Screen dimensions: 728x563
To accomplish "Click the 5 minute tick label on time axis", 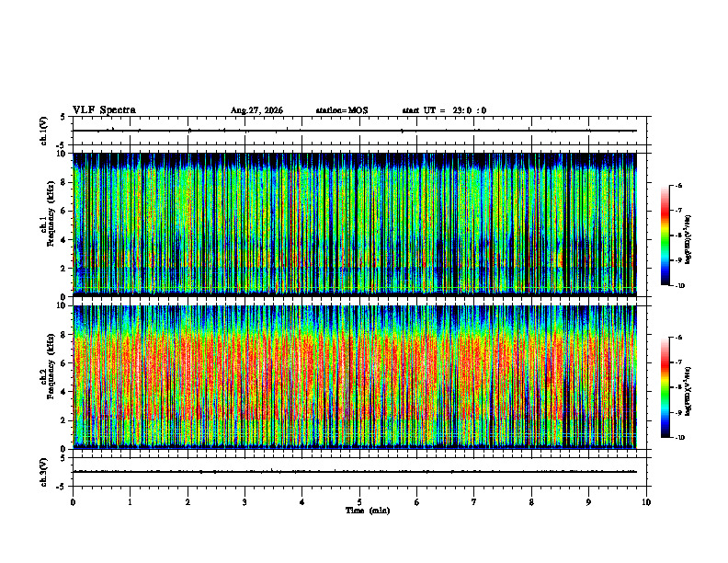I will tap(359, 502).
